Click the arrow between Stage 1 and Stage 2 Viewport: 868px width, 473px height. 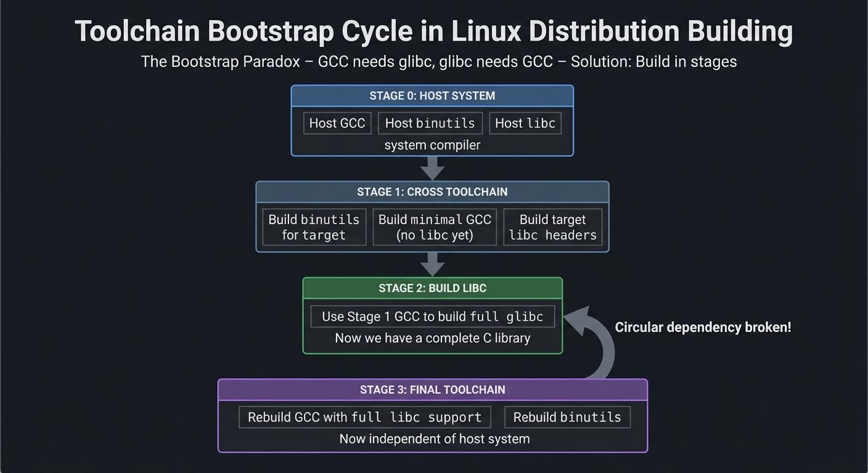pyautogui.click(x=432, y=264)
